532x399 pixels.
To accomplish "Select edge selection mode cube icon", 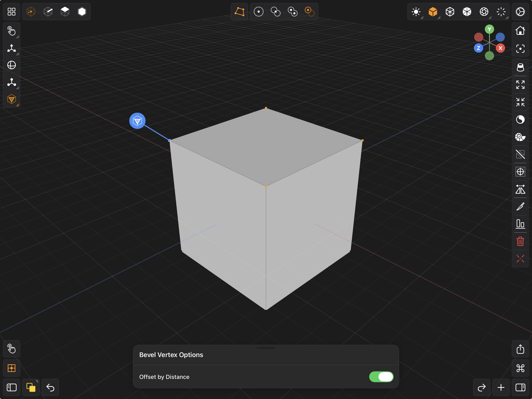I will pyautogui.click(x=48, y=12).
